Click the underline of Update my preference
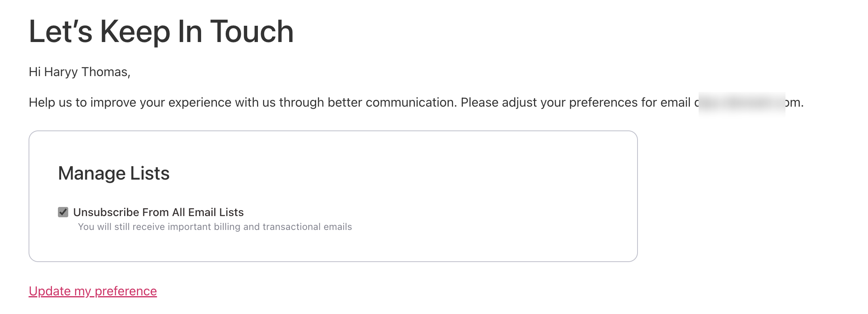The width and height of the screenshot is (868, 314). pos(92,298)
